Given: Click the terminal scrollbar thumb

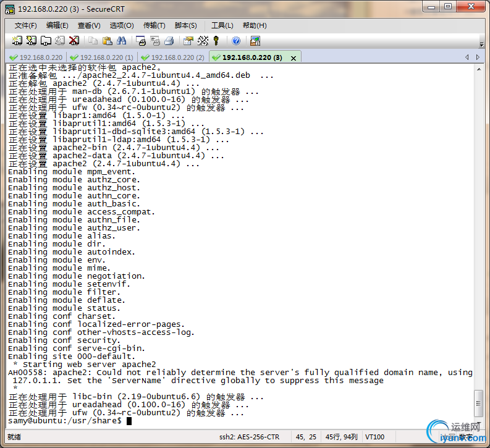Looking at the screenshot, I should point(478,403).
